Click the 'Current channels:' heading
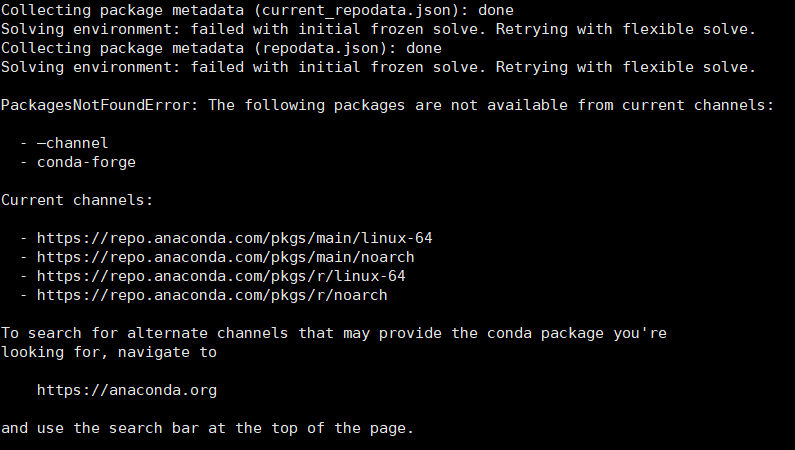795x450 pixels. [77, 200]
